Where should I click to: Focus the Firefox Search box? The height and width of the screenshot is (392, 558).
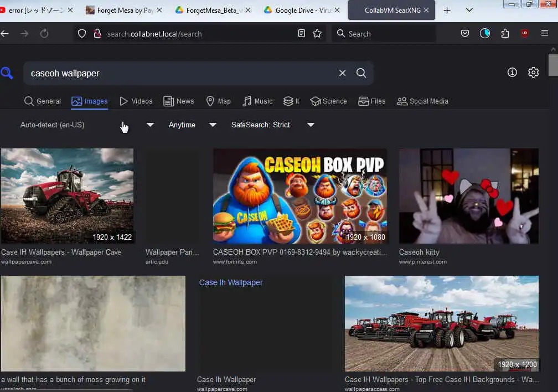[384, 34]
